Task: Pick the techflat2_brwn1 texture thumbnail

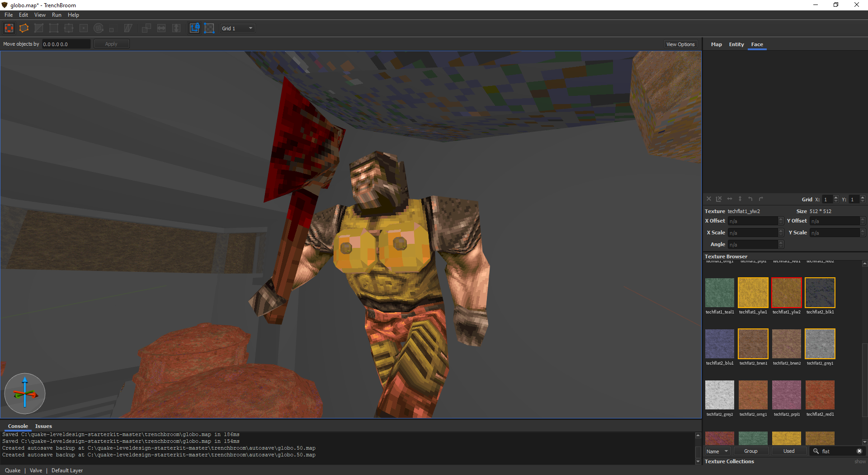Action: point(753,344)
